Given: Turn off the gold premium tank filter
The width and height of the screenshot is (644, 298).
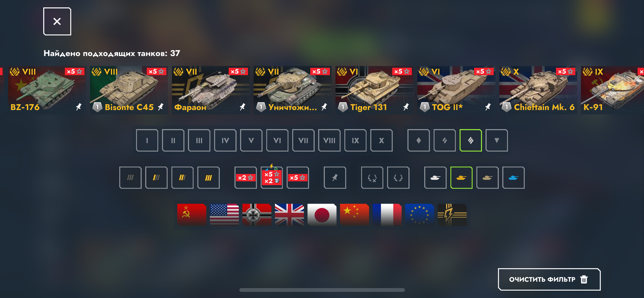Looking at the screenshot, I should (x=461, y=178).
